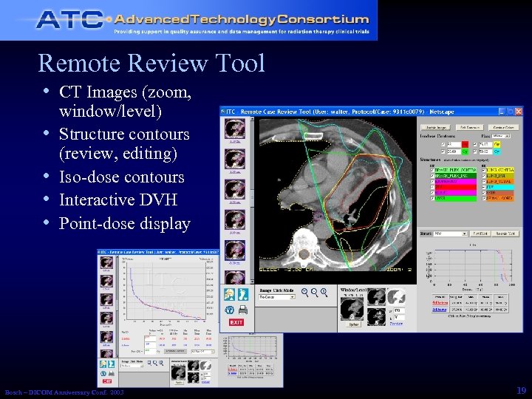This screenshot has height=399, width=532.
Task: Click the 75.00 isodose value field
Action: (x=485, y=145)
